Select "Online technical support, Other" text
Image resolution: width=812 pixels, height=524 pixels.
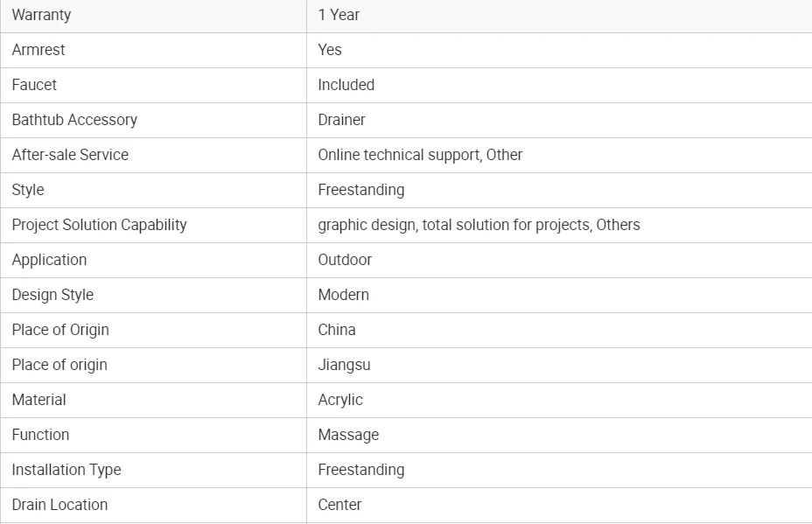coord(420,155)
